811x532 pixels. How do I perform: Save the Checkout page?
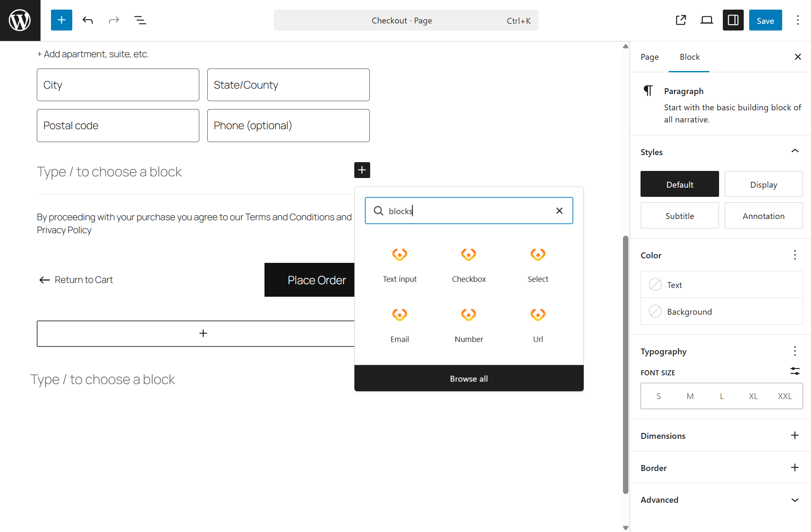pos(765,20)
